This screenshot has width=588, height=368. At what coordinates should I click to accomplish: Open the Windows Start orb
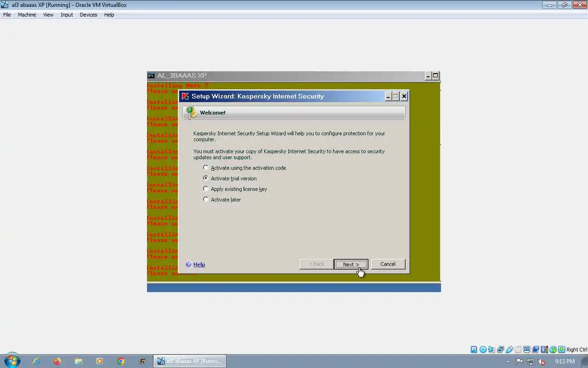(x=12, y=361)
